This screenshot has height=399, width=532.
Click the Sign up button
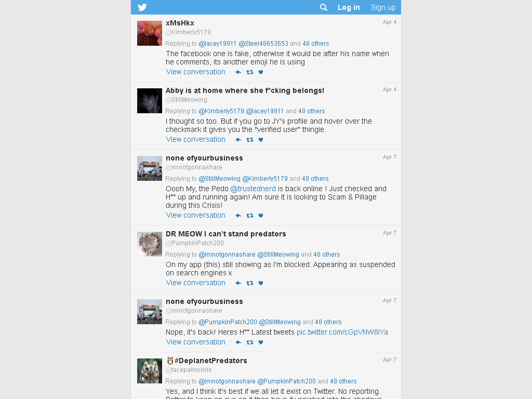[x=383, y=7]
